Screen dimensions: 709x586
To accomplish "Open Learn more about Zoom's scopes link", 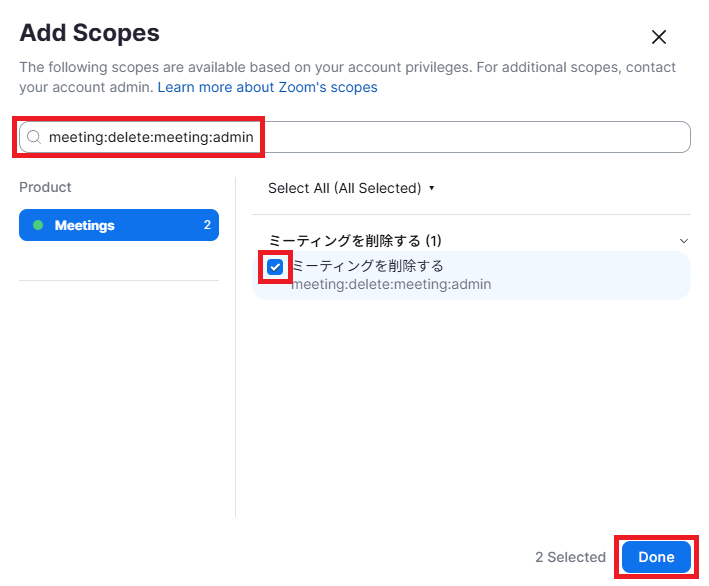I will 267,87.
